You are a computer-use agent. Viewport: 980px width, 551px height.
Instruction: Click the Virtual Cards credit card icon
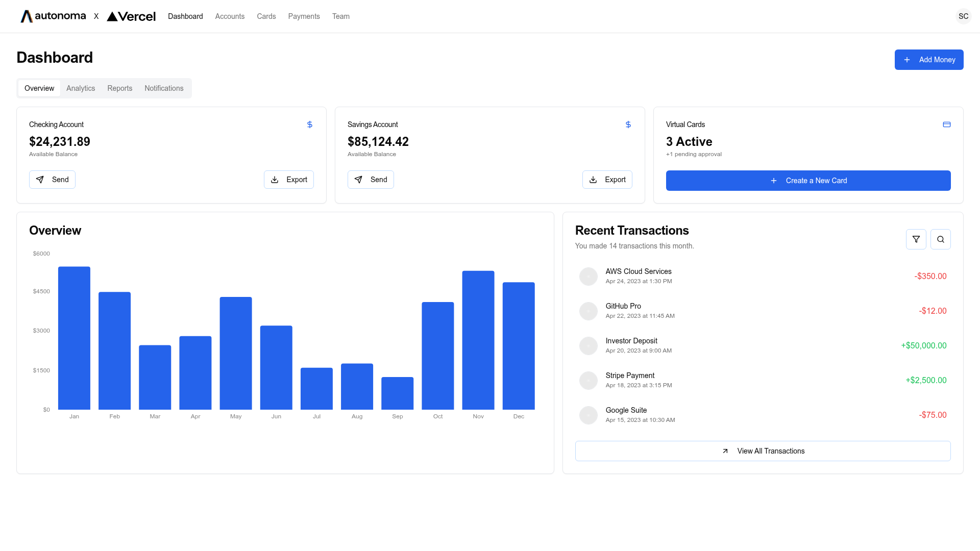coord(947,124)
